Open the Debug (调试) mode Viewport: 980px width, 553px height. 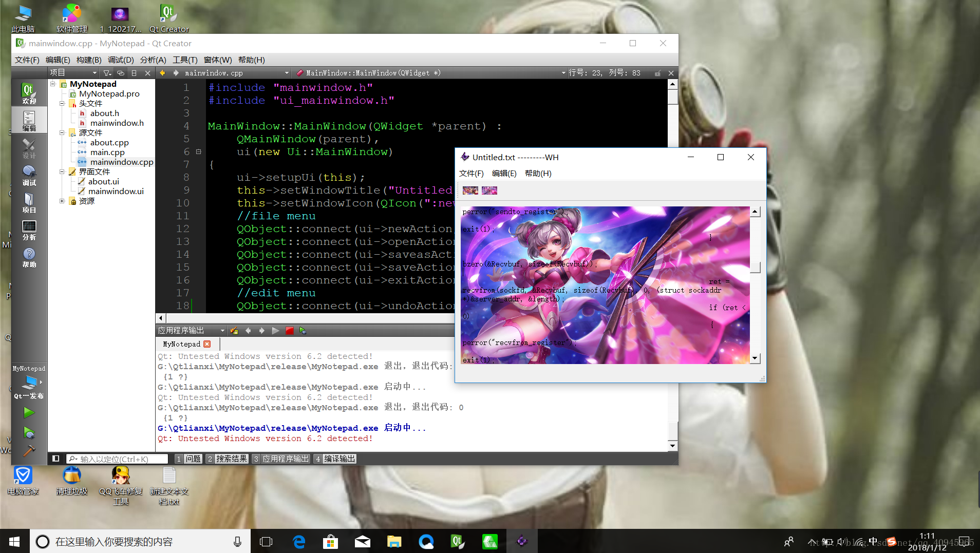[29, 175]
